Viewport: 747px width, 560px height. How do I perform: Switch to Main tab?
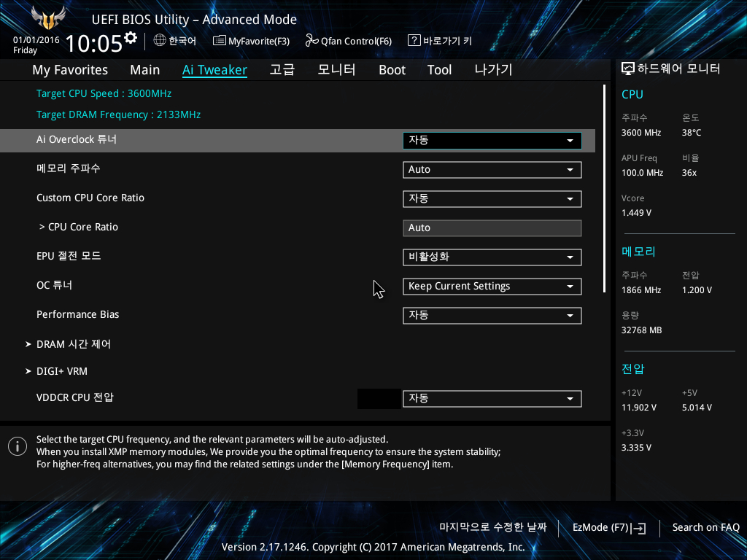point(145,70)
